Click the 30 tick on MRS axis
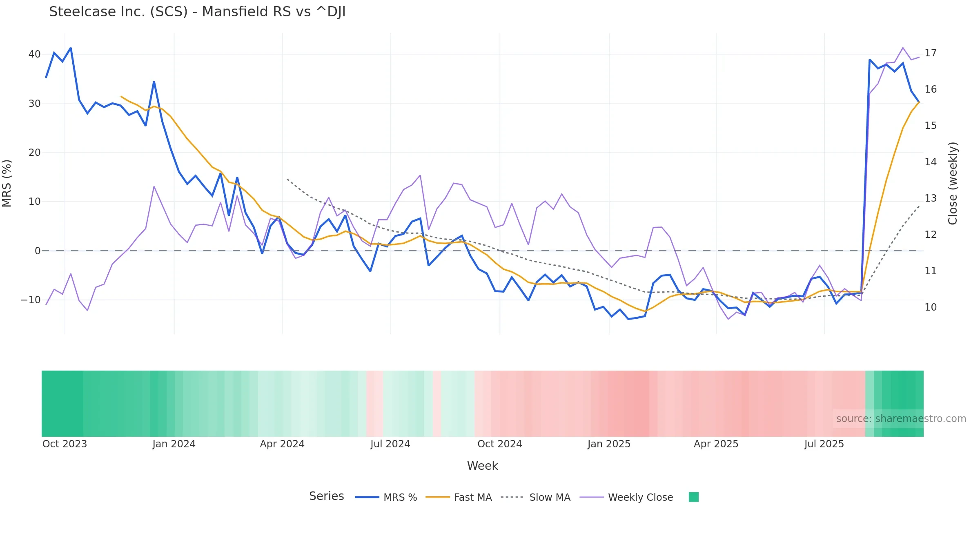The width and height of the screenshot is (980, 551). (x=34, y=104)
